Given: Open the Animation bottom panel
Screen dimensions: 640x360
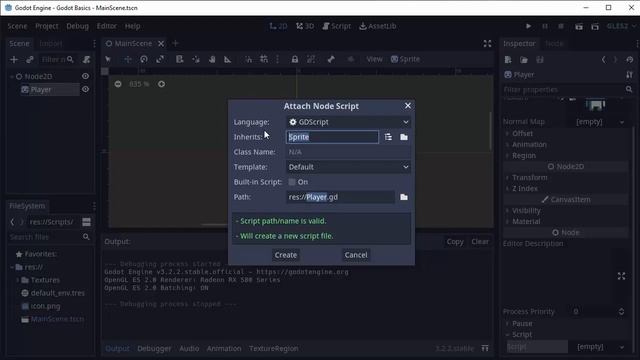Looking at the screenshot, I should tap(224, 349).
